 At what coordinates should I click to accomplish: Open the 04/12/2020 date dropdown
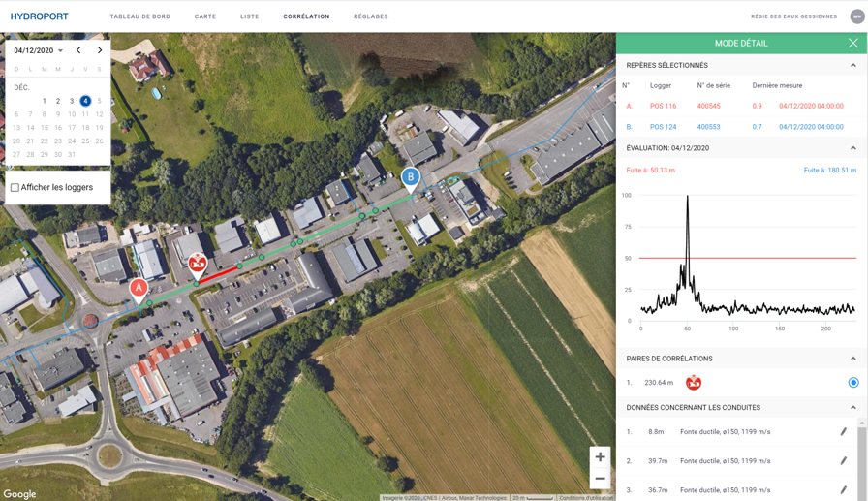[39, 50]
